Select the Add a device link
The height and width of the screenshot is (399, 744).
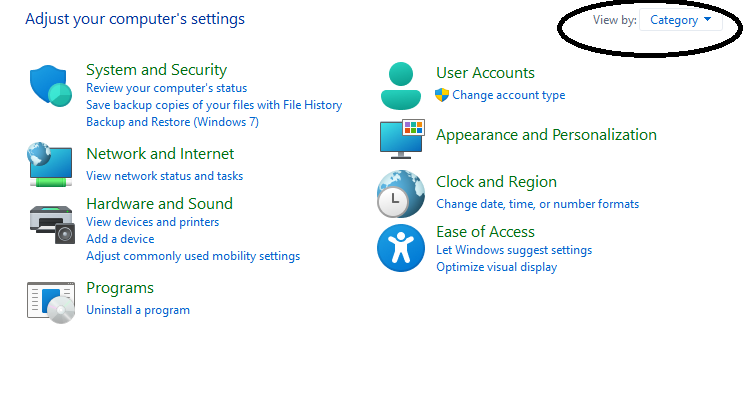click(x=120, y=239)
